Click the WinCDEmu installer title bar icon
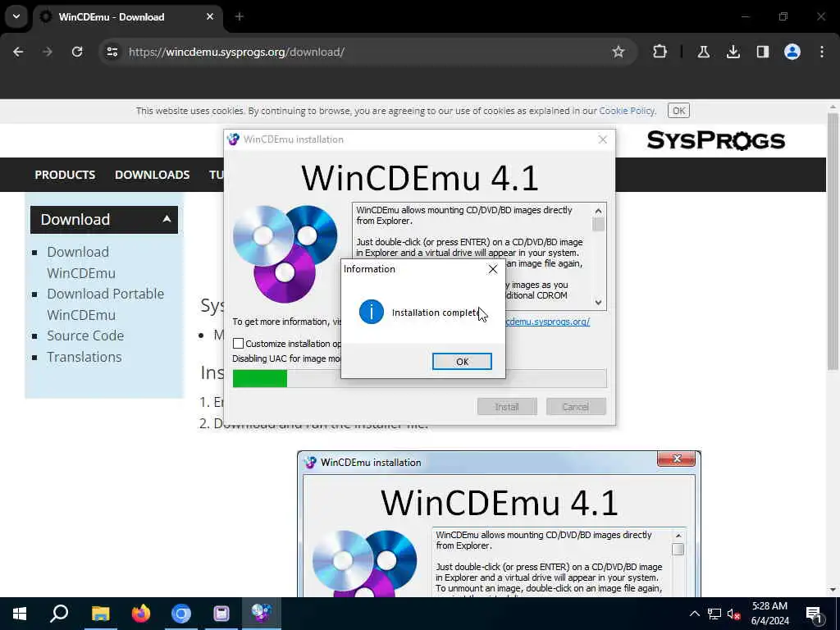840x630 pixels. pos(233,139)
